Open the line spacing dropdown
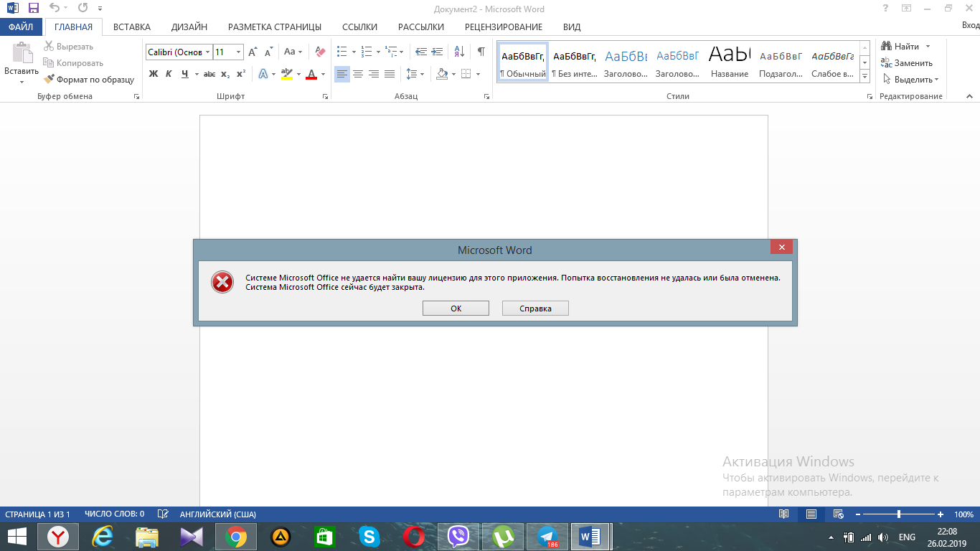Image resolution: width=980 pixels, height=551 pixels. coord(415,74)
